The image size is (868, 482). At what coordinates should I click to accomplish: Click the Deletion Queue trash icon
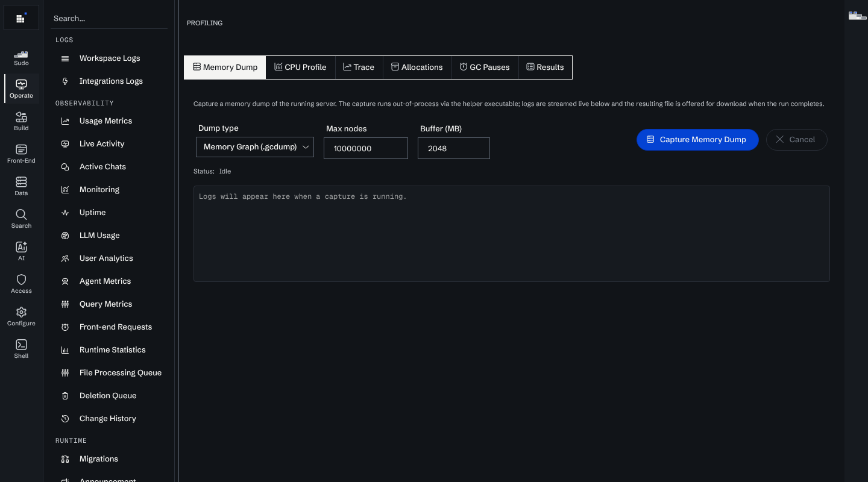pyautogui.click(x=65, y=396)
